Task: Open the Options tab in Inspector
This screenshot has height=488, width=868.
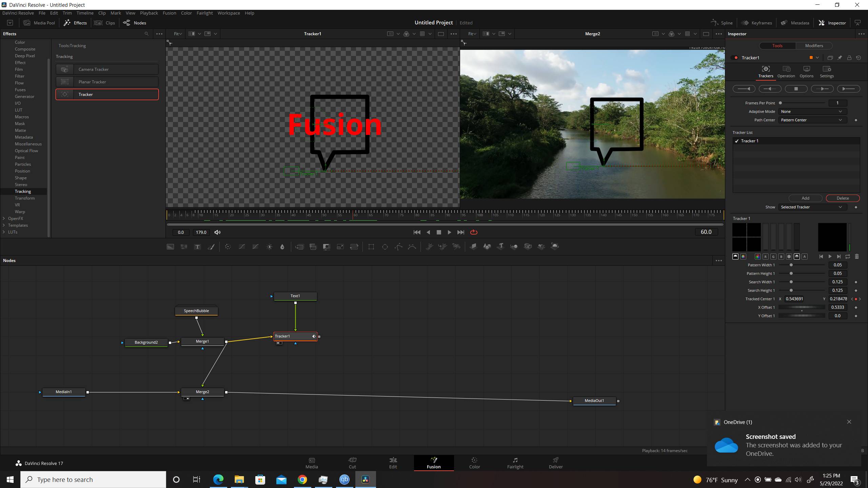Action: click(x=806, y=72)
